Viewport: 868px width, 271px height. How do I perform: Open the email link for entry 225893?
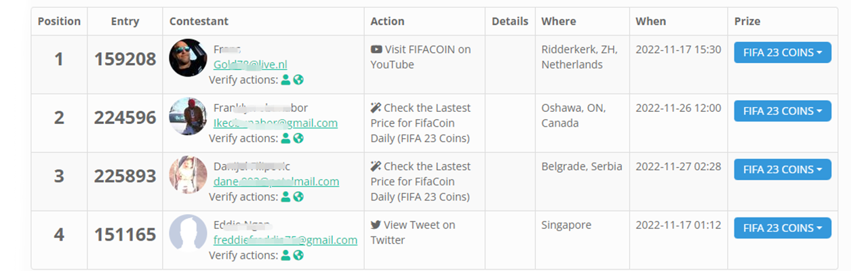[276, 182]
